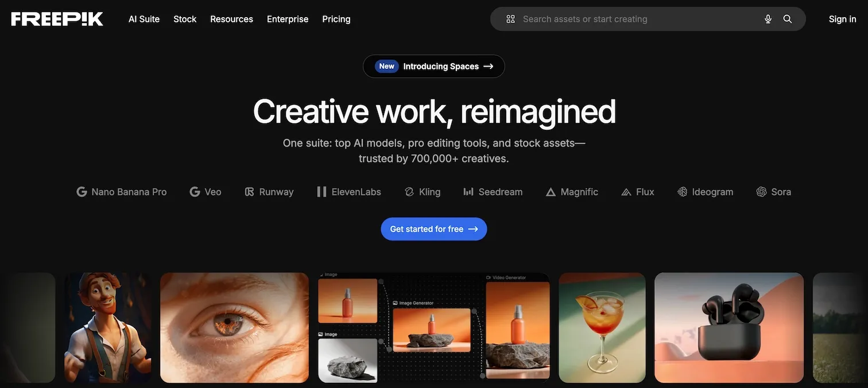Expand the Resources navigation menu
This screenshot has width=868, height=388.
[231, 18]
